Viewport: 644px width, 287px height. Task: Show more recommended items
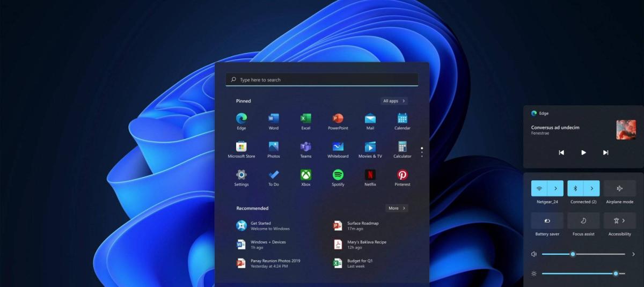click(397, 208)
